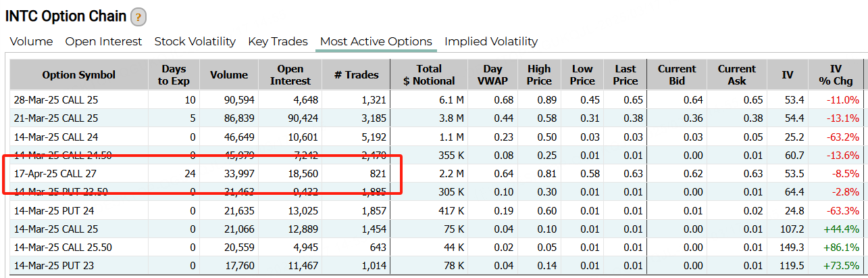Click IV change value +44.4%
The image size is (868, 278).
coord(842,229)
